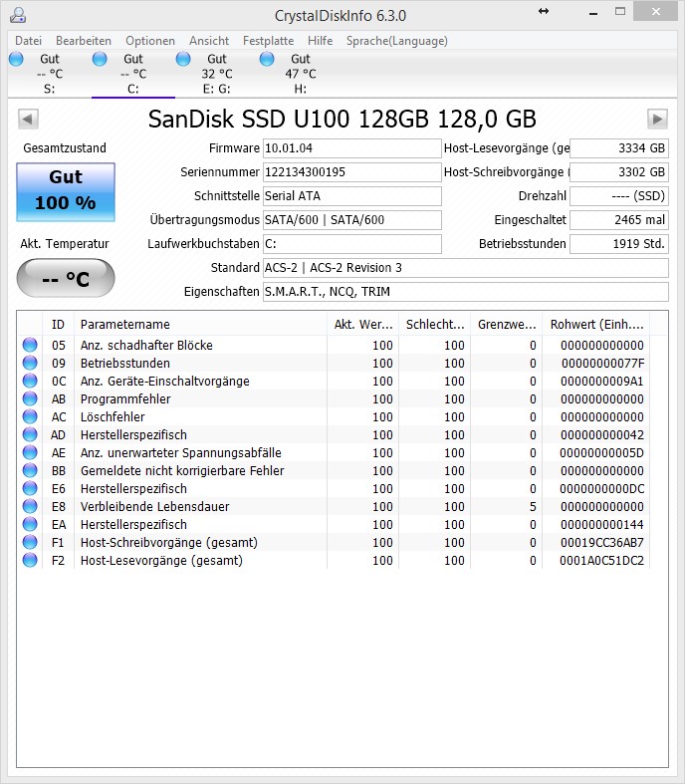Click the Host-Lesevorgänge value 3334 GB
This screenshot has width=685, height=784.
coord(619,148)
